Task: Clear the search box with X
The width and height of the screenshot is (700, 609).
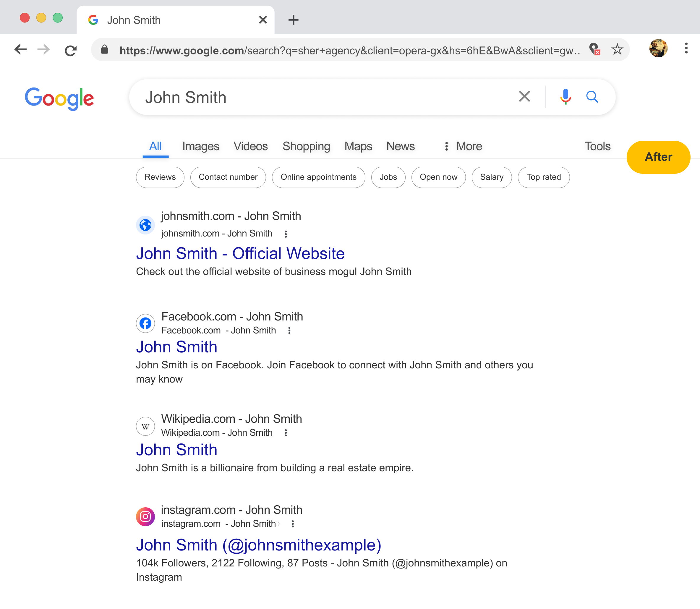Action: click(x=524, y=97)
